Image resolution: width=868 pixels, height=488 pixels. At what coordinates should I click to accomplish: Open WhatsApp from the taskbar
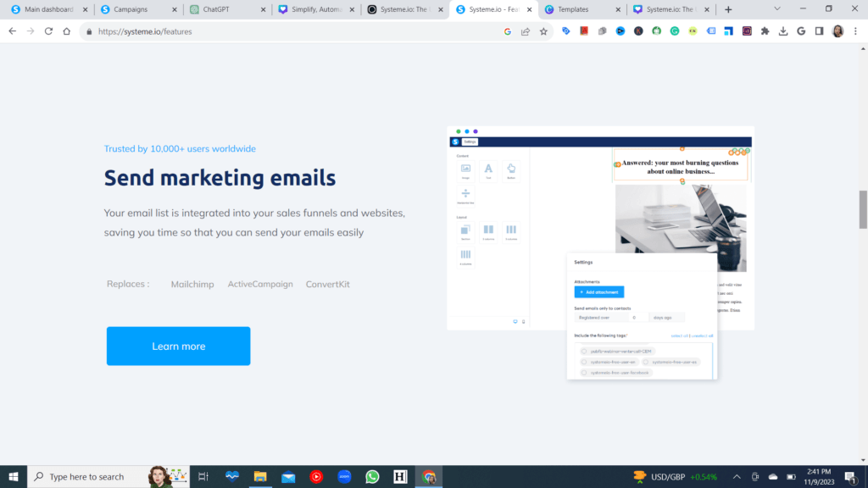pos(372,477)
